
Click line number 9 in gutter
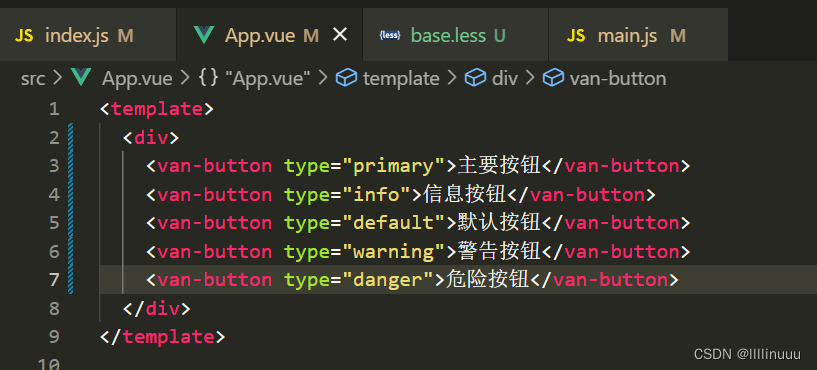click(x=54, y=337)
